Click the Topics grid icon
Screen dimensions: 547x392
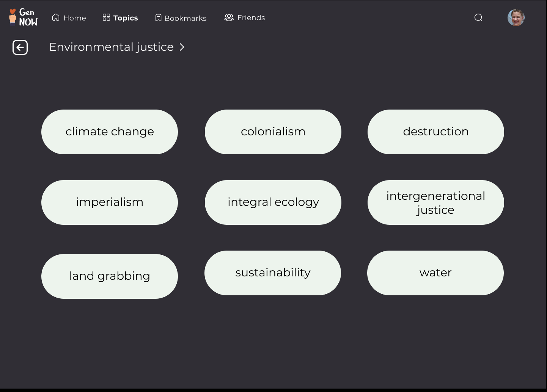[x=106, y=17]
